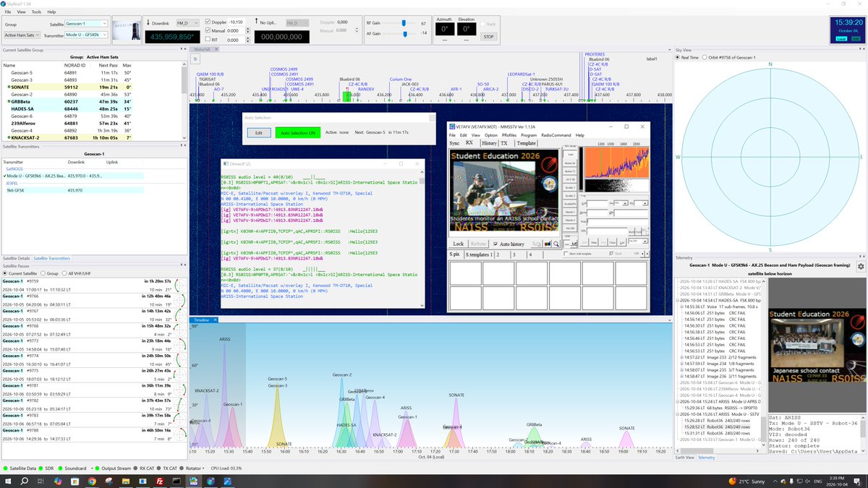Click the color bars icon in MMSSTV
The image size is (868, 488).
coord(546,244)
